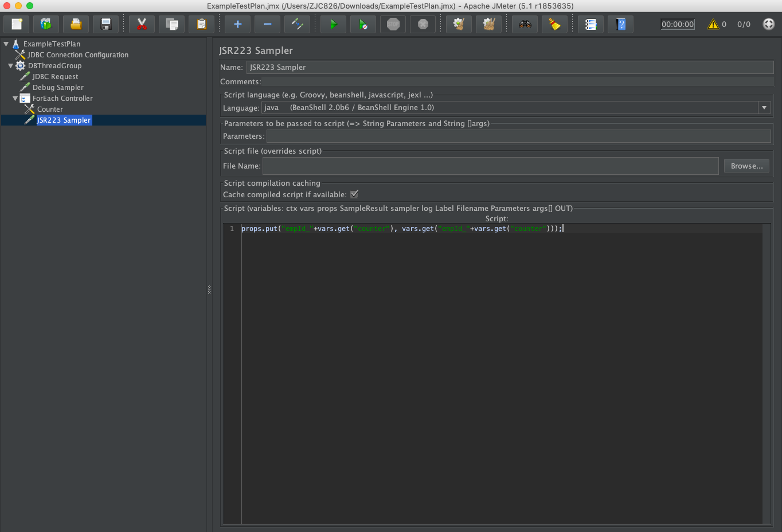Click the File Name input field

tap(491, 166)
